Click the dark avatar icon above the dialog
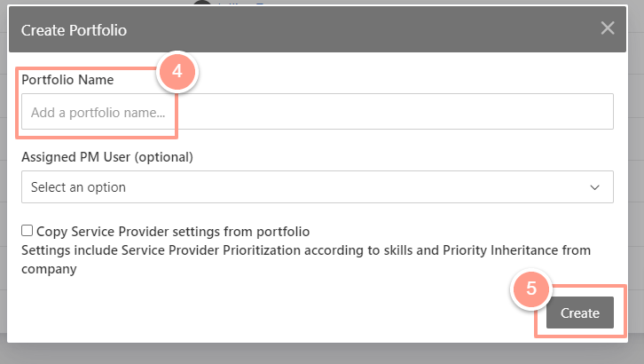 coord(201,3)
